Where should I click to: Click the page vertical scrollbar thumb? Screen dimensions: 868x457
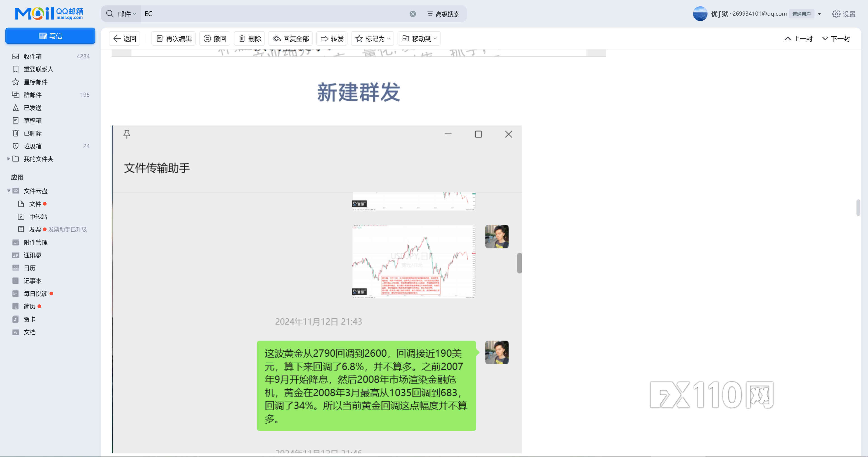pyautogui.click(x=858, y=208)
